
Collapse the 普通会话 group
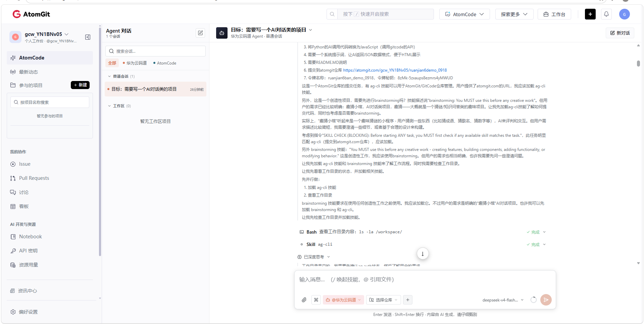pyautogui.click(x=109, y=76)
